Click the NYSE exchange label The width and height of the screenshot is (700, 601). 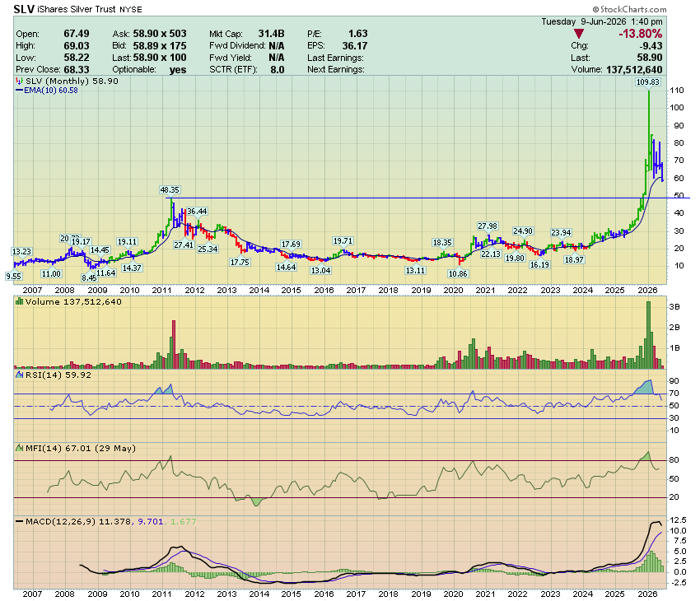(x=131, y=9)
